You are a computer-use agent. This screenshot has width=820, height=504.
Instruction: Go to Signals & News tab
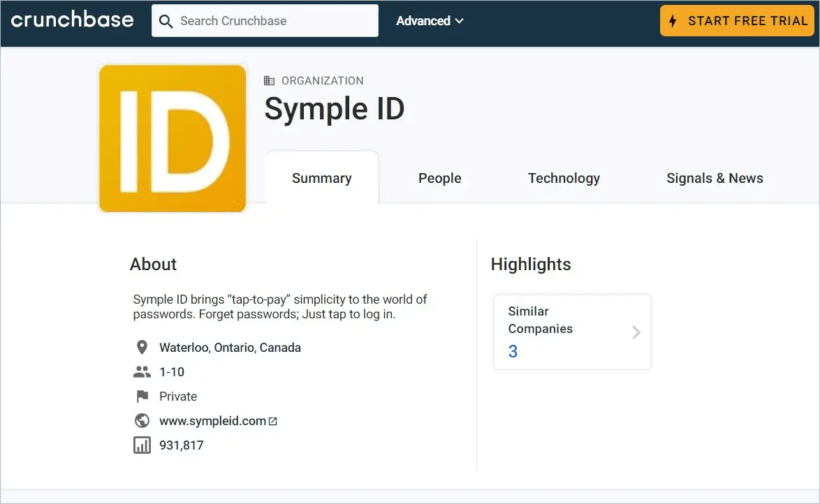pos(715,178)
